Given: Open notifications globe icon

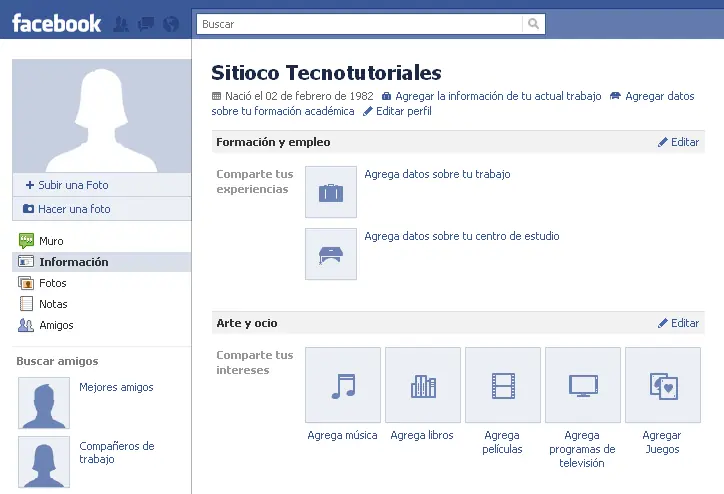Looking at the screenshot, I should pos(171,24).
